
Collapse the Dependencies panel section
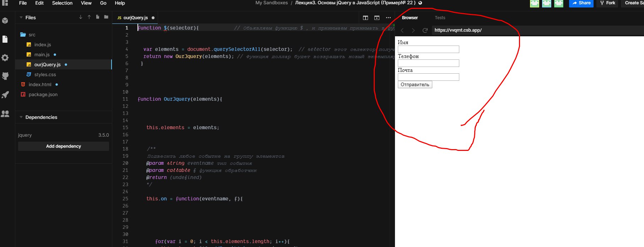click(21, 117)
